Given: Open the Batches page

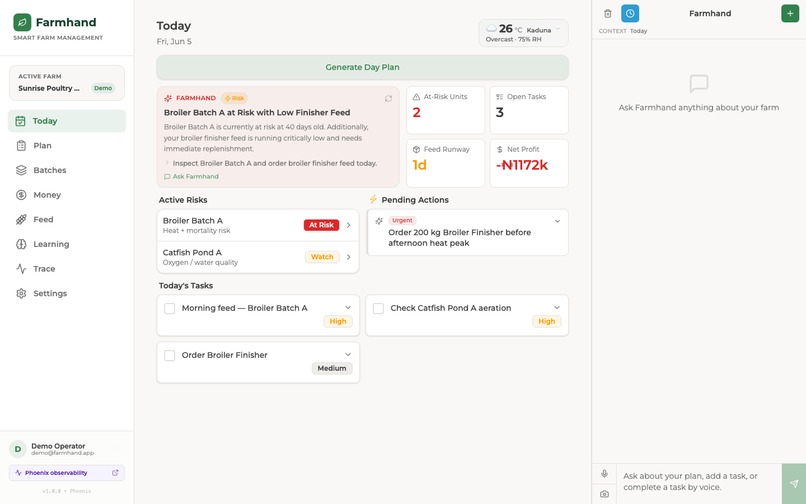Looking at the screenshot, I should (67, 170).
